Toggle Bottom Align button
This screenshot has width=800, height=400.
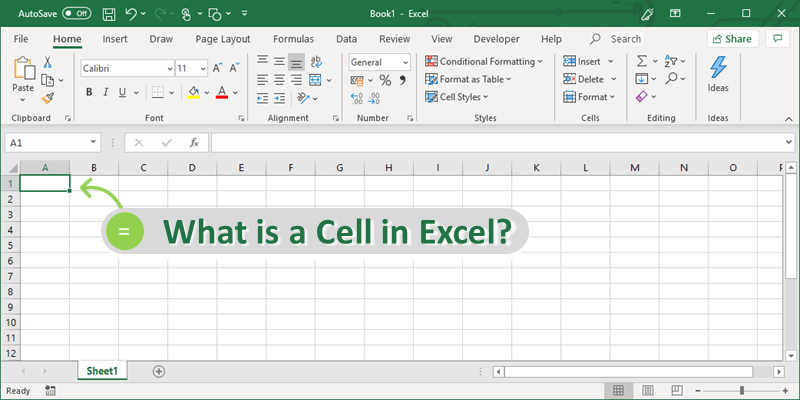point(296,62)
